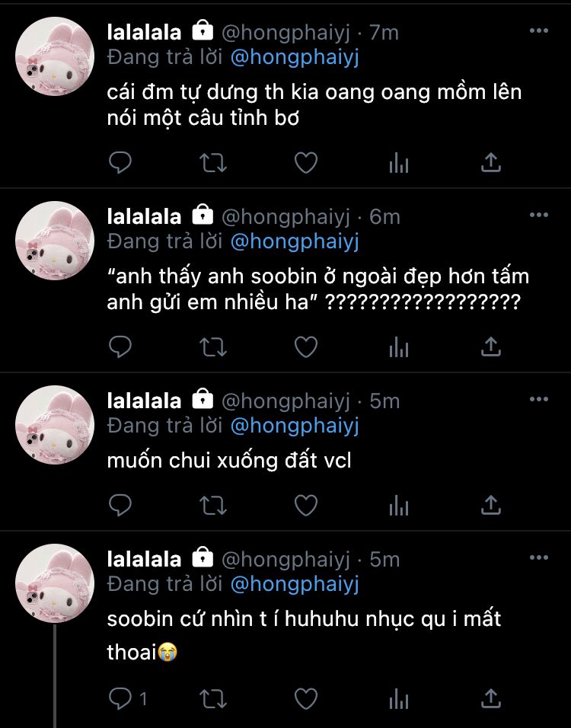Open more options on the 7m tweet

(538, 30)
